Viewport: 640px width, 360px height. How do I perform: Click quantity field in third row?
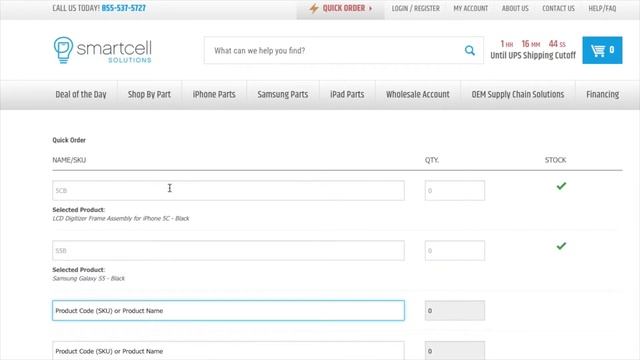(x=455, y=311)
